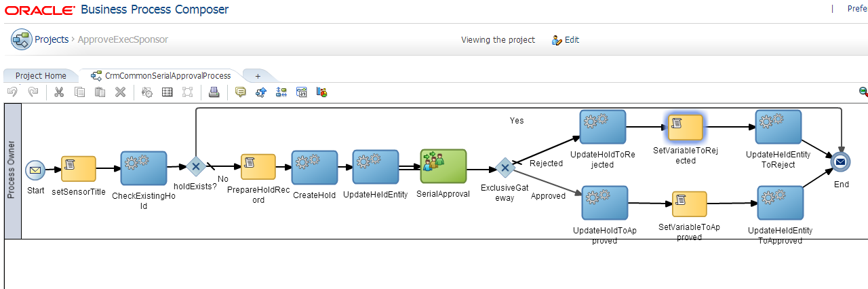The image size is (868, 289).
Task: Select the UpdateHeldEntityToApproved service task
Action: coord(781,202)
